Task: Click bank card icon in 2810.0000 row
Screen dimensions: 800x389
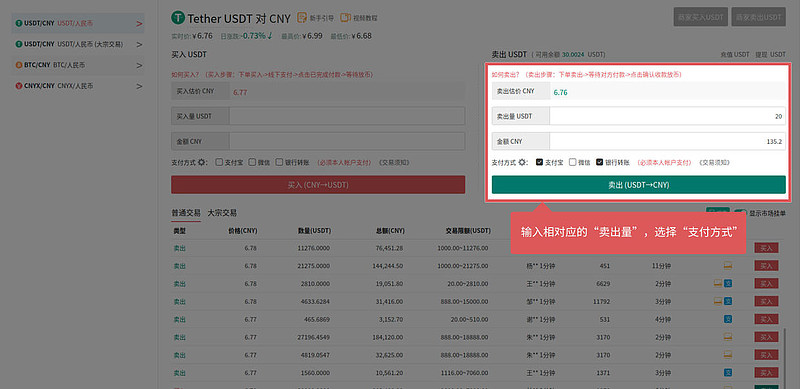Action: tap(718, 283)
